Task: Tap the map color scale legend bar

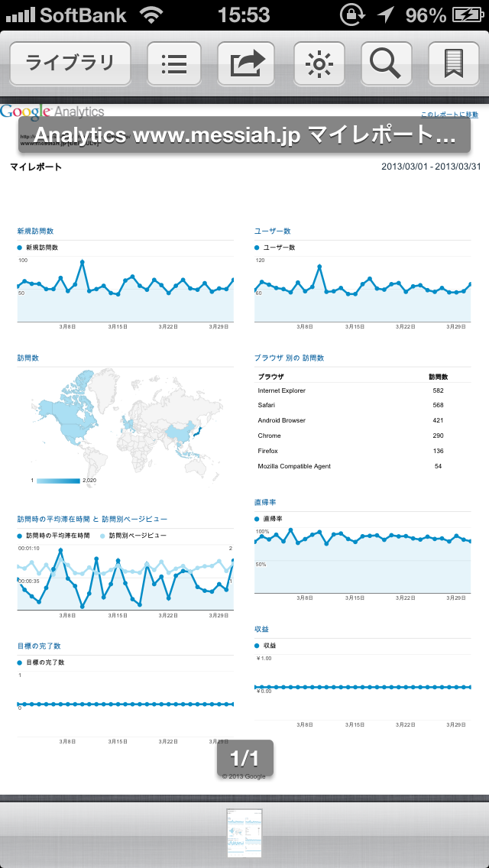Action: point(58,481)
